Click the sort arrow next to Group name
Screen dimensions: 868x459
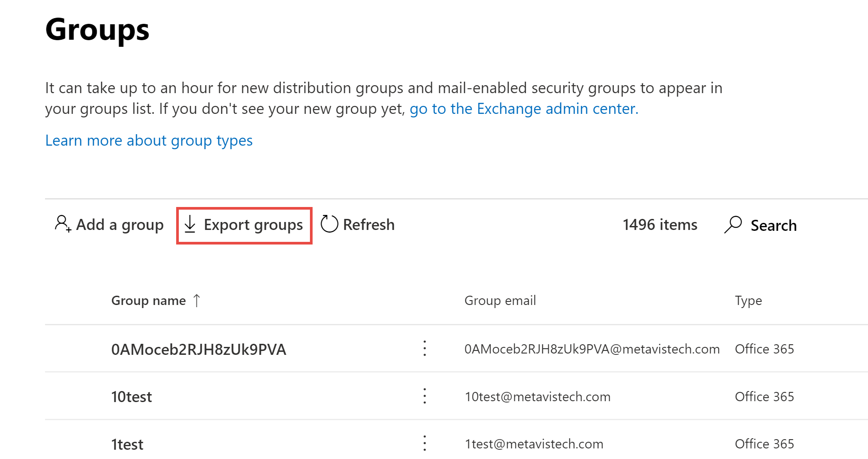pos(197,301)
